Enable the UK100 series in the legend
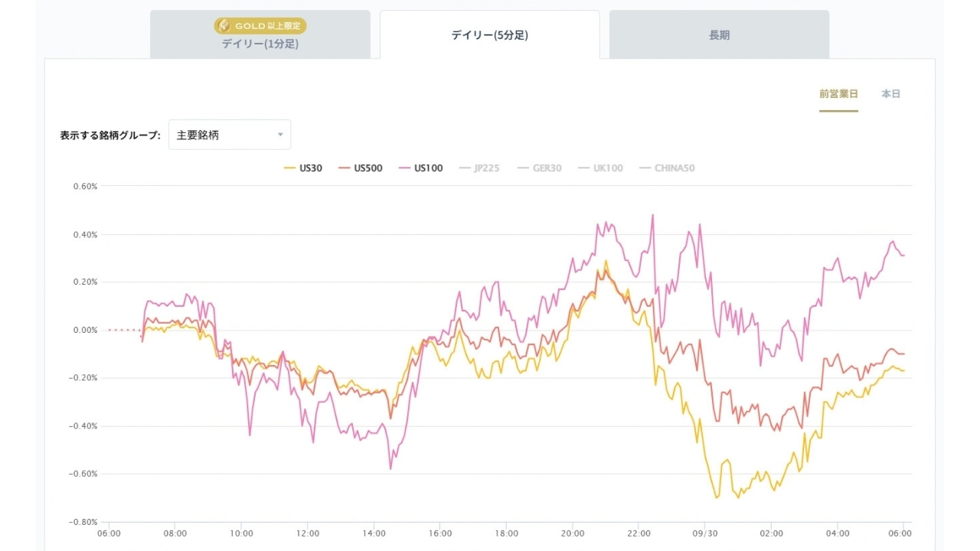980x551 pixels. tap(600, 168)
